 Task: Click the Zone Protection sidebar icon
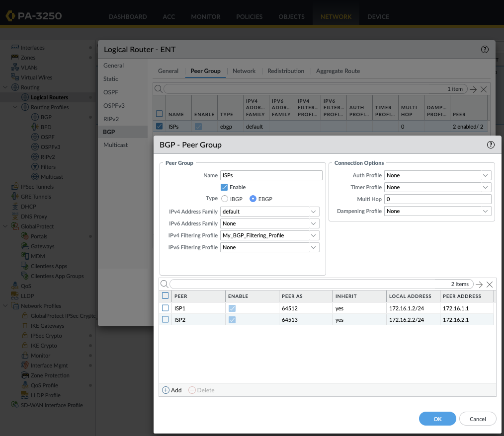click(x=25, y=375)
